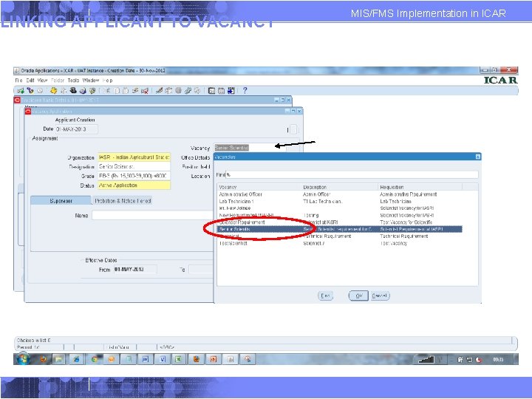This screenshot has height=399, width=532.
Task: Open Internet Explorer from the taskbar
Action: point(77,359)
